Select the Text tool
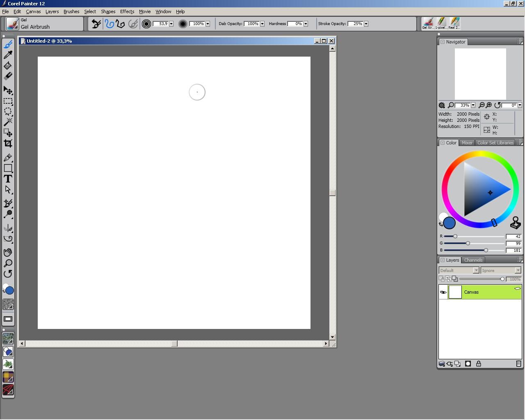This screenshot has height=420, width=525. click(8, 179)
